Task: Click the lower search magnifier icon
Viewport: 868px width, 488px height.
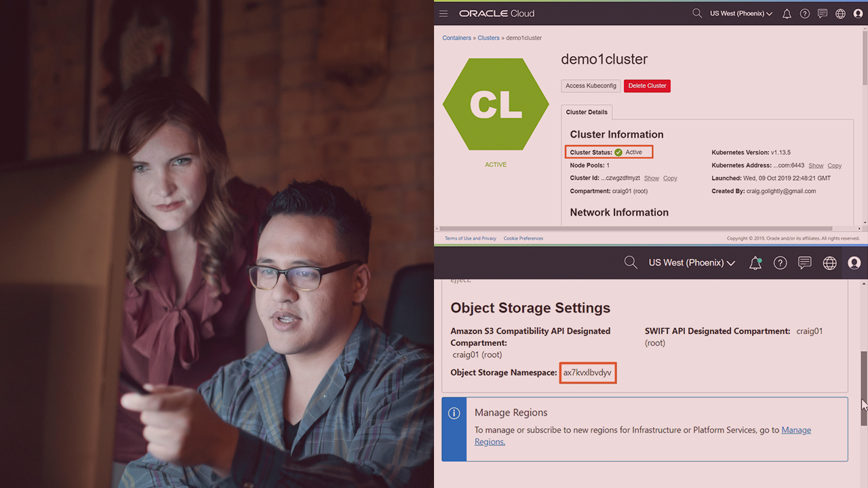Action: (x=631, y=262)
